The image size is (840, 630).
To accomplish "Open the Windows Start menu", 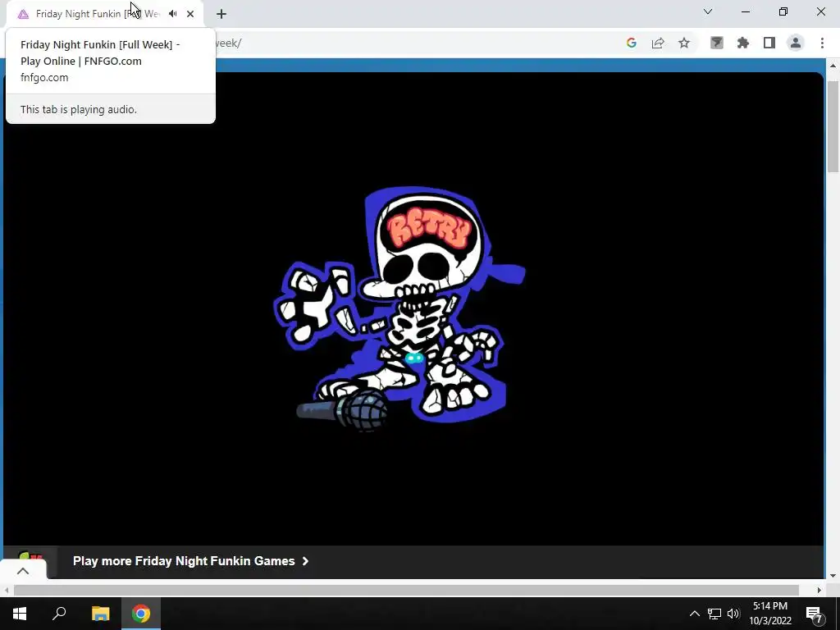I will tap(20, 614).
